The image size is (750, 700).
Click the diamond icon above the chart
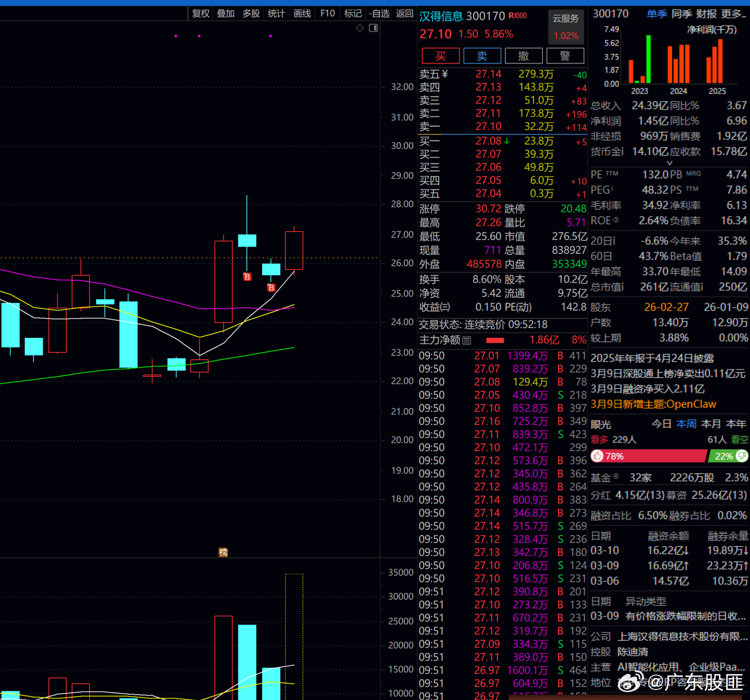pyautogui.click(x=360, y=28)
